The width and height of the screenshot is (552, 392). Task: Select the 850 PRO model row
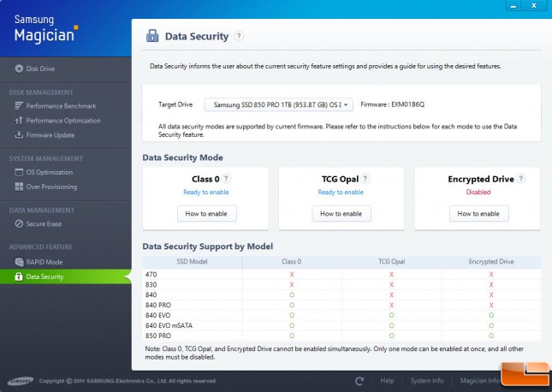coord(341,336)
